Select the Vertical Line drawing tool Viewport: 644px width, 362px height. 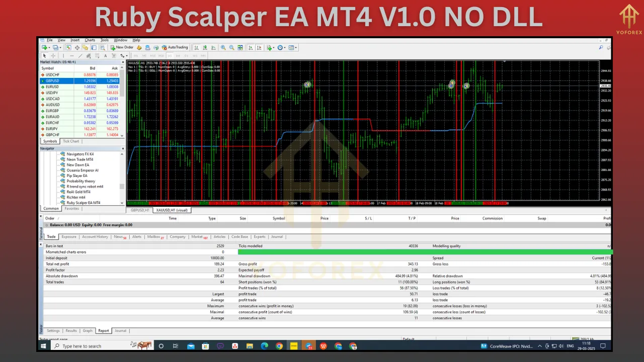[x=63, y=56]
